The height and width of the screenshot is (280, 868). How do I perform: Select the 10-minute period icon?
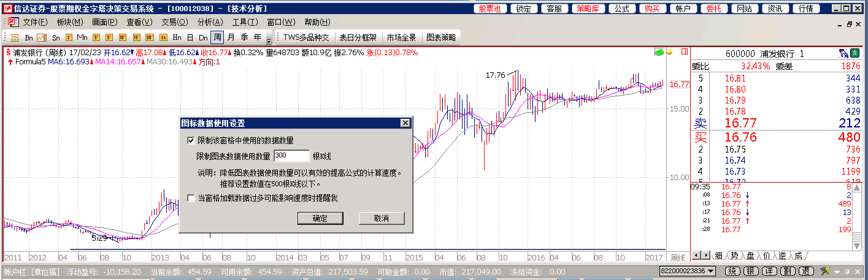122,37
